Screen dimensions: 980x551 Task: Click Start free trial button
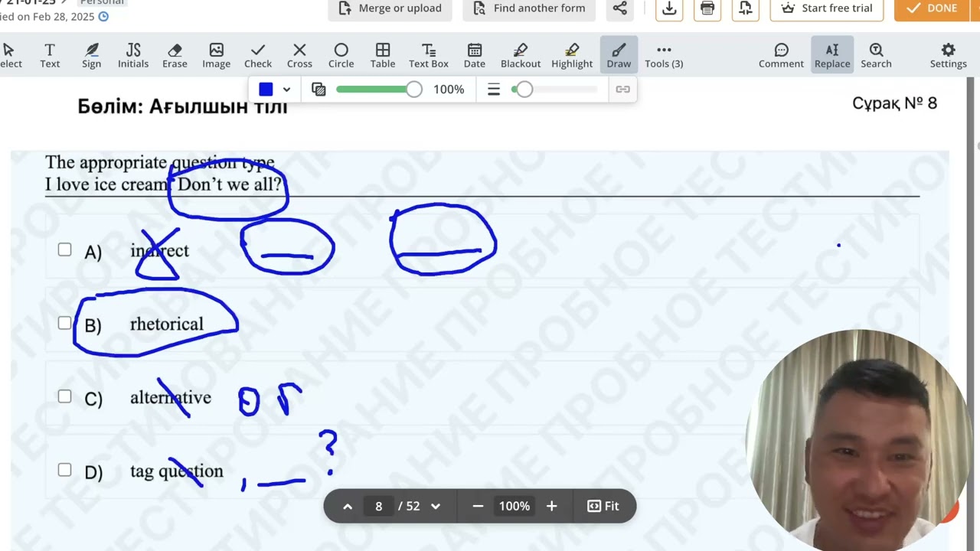coord(826,8)
